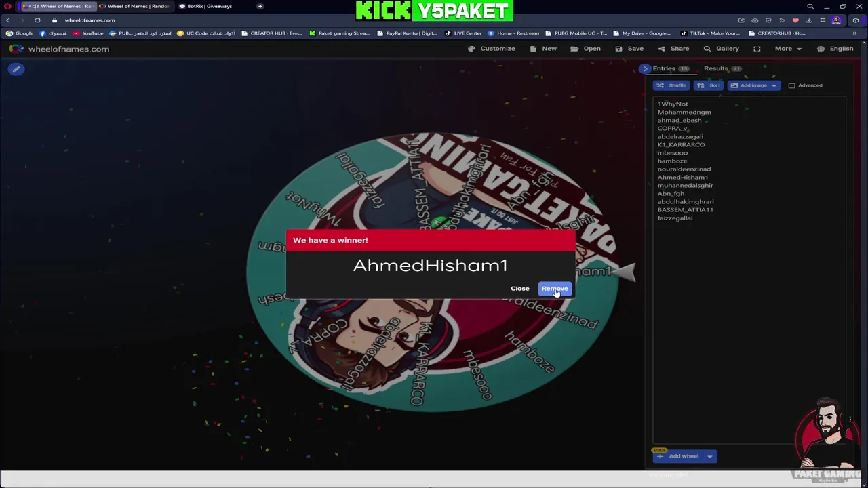Close the winner dialog
Screen dimensions: 868x488
click(520, 289)
